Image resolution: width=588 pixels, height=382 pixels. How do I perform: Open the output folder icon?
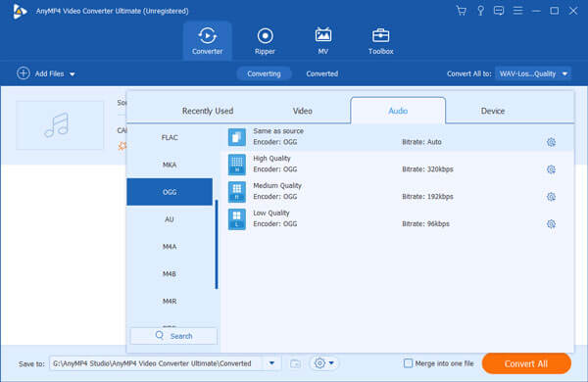[x=296, y=363]
